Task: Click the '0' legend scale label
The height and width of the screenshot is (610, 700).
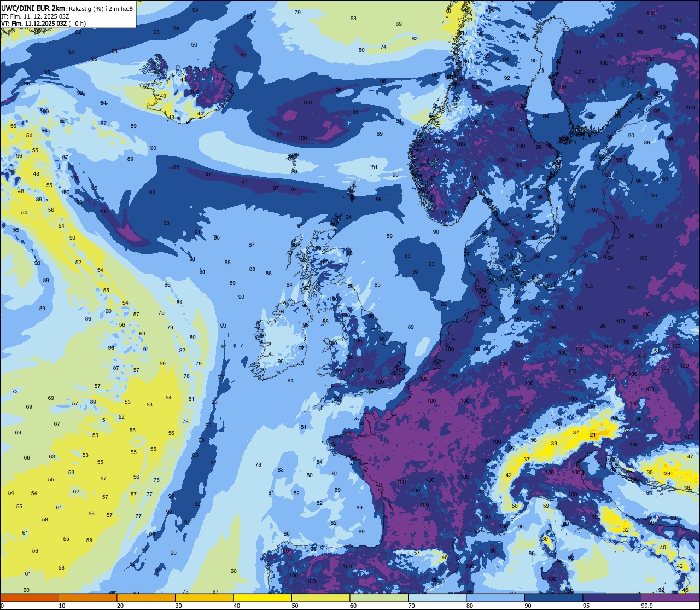Action: point(3,606)
